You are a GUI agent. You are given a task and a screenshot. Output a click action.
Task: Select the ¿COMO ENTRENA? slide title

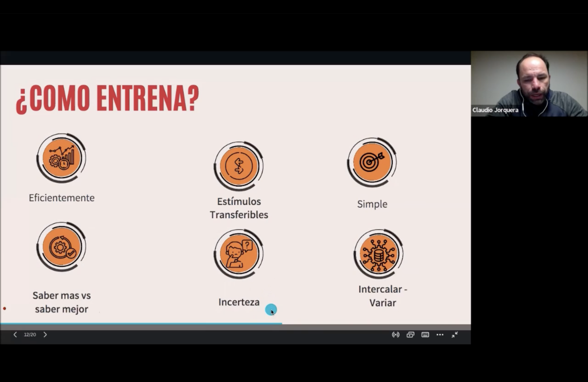[x=107, y=98]
